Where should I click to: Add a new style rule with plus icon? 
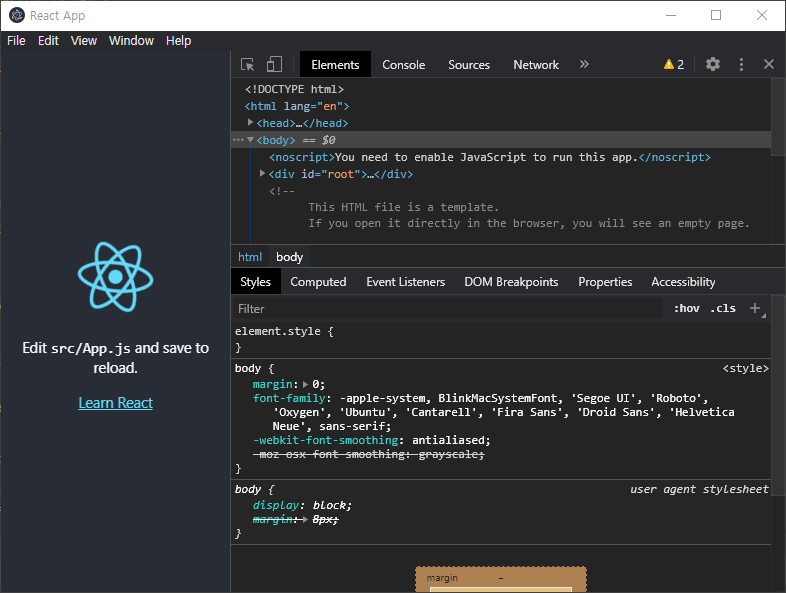coord(755,308)
